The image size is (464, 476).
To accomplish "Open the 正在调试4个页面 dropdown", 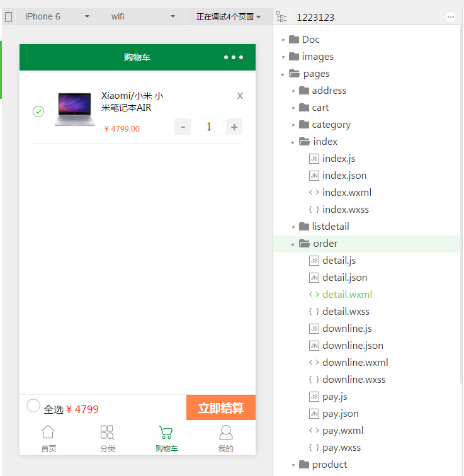I will [x=228, y=17].
